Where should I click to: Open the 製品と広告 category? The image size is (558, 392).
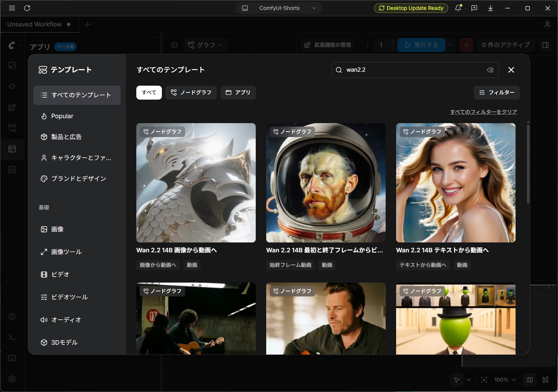pyautogui.click(x=77, y=137)
